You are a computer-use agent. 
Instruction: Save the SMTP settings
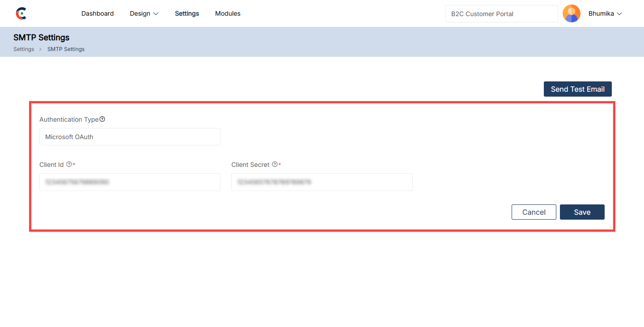tap(582, 212)
